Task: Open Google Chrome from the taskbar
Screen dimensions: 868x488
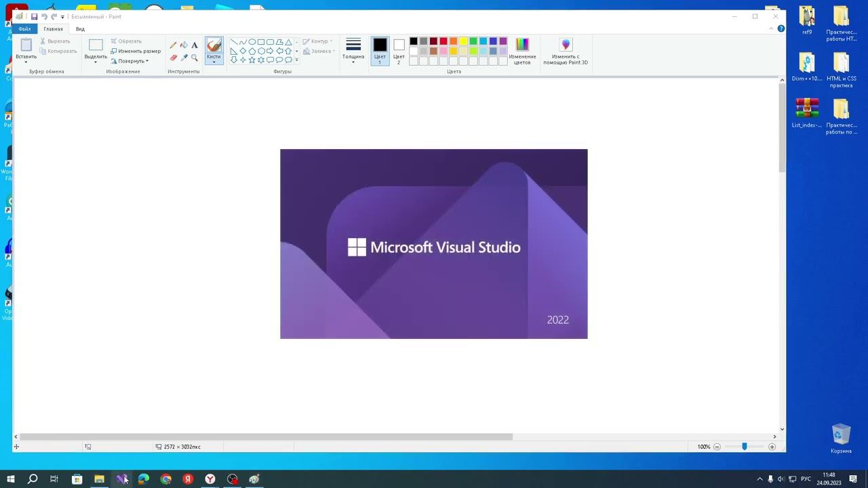Action: point(166,479)
